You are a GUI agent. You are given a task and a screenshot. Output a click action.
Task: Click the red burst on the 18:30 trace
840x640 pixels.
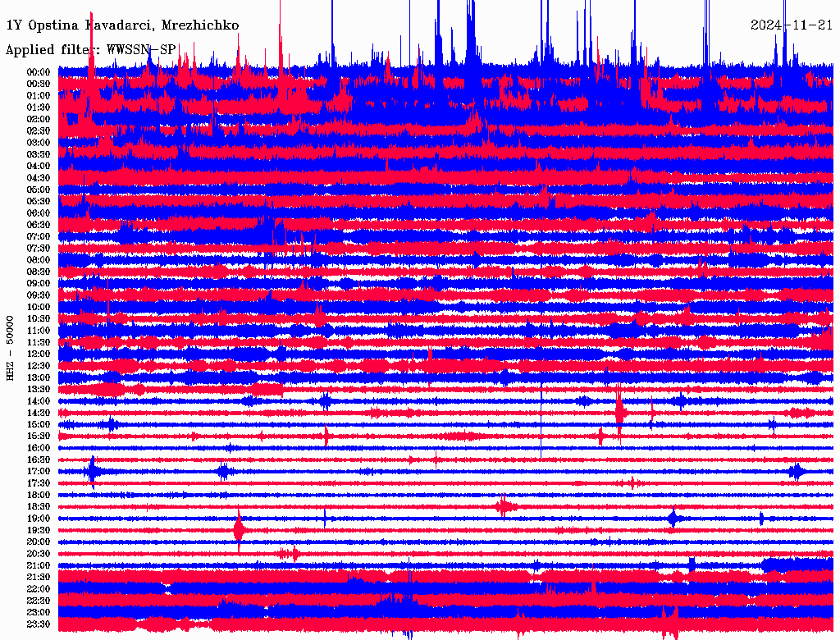[505, 507]
